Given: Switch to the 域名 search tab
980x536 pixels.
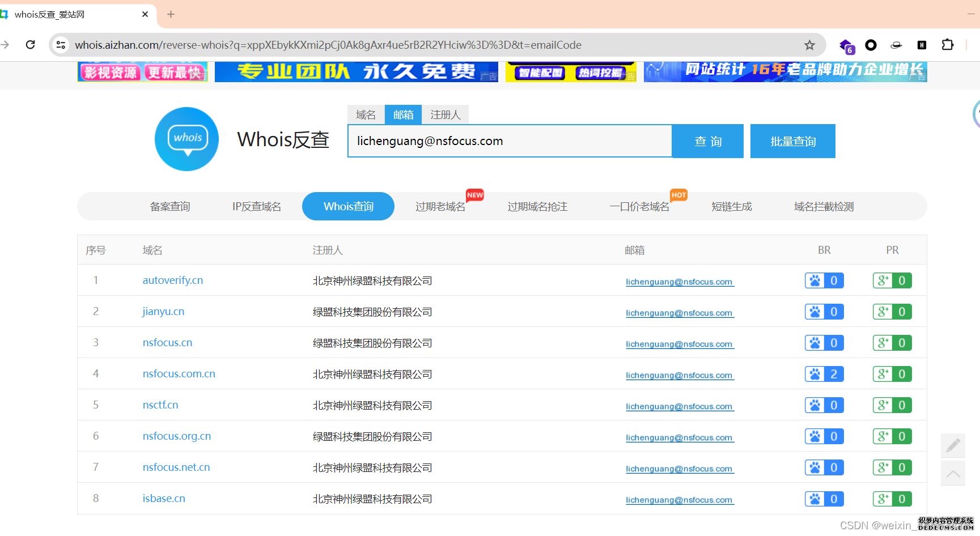Looking at the screenshot, I should click(366, 115).
